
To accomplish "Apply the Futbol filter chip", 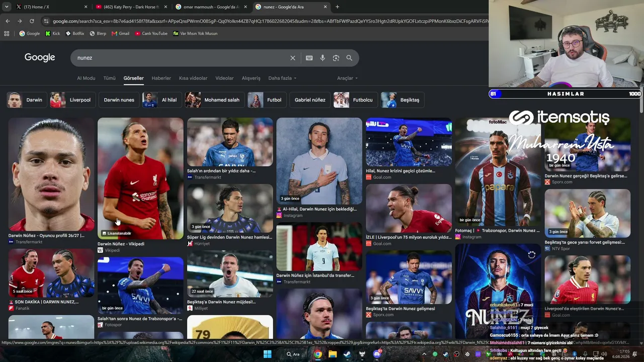I will click(266, 100).
